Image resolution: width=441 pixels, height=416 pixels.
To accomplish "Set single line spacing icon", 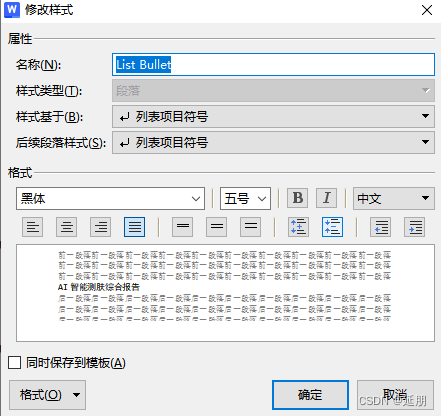I will [182, 227].
